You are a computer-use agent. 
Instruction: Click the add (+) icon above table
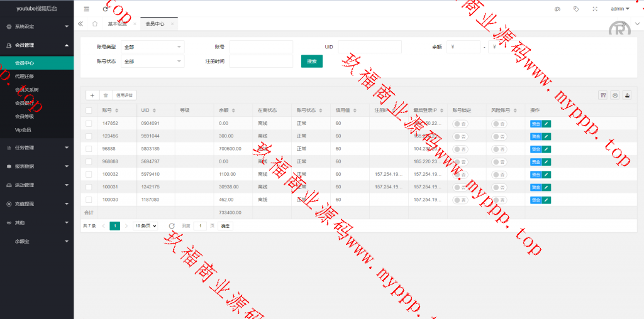[92, 95]
